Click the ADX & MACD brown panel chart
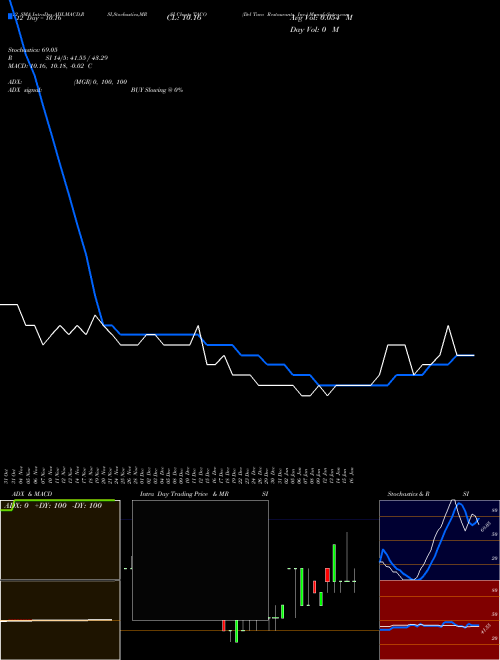500x660 pixels. point(60,580)
